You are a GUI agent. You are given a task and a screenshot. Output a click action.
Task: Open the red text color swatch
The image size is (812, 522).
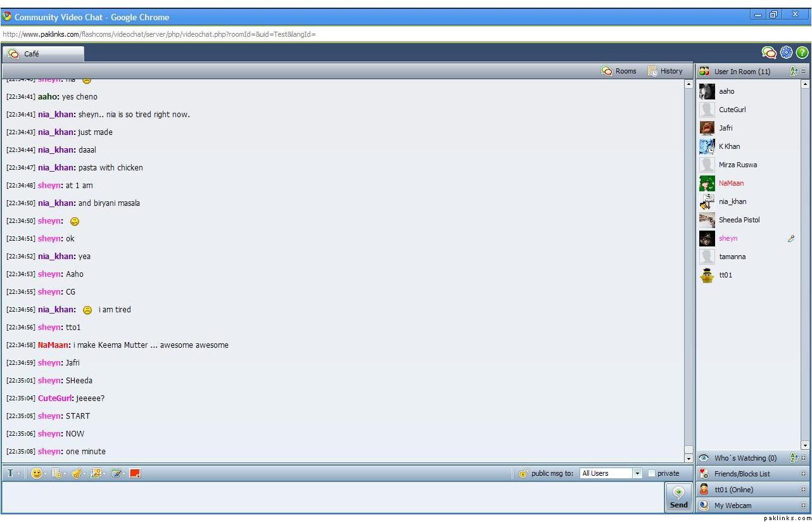(135, 473)
